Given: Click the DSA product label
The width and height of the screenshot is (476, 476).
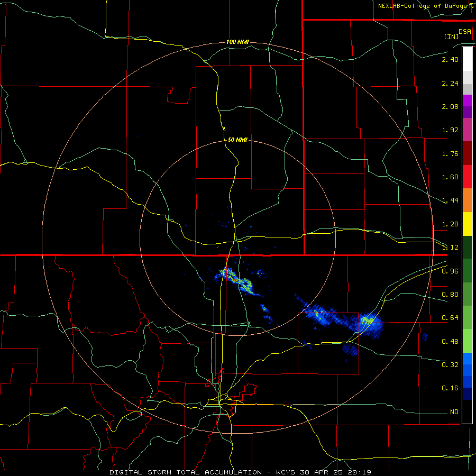Looking at the screenshot, I should pyautogui.click(x=465, y=32).
